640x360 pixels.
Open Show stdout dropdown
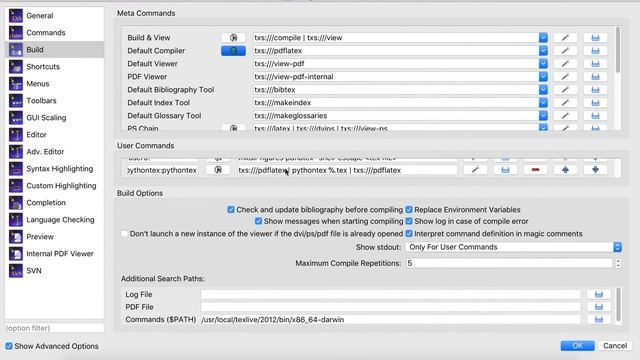pos(514,247)
